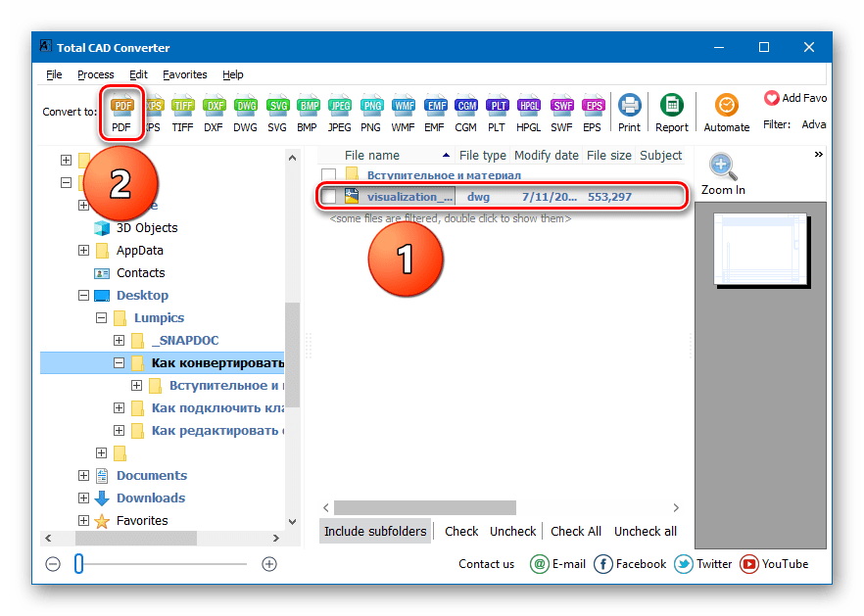Open the Twitter link
This screenshot has width=864, height=616.
702,564
